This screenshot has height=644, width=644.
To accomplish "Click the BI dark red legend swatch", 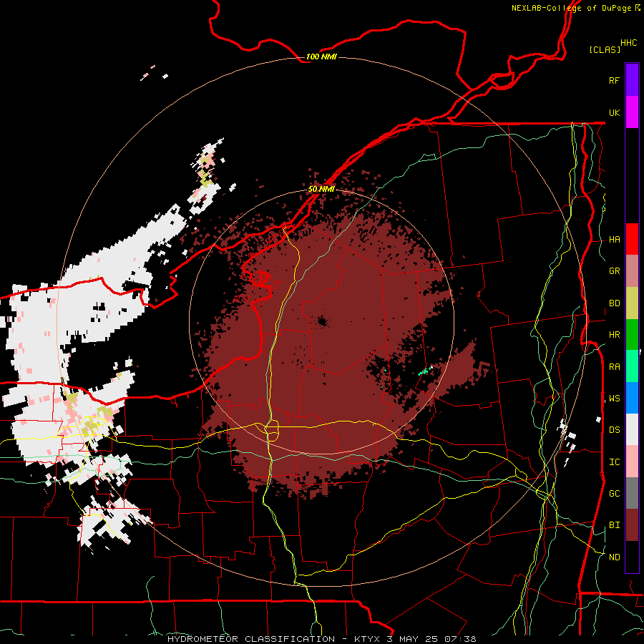I will (x=632, y=525).
